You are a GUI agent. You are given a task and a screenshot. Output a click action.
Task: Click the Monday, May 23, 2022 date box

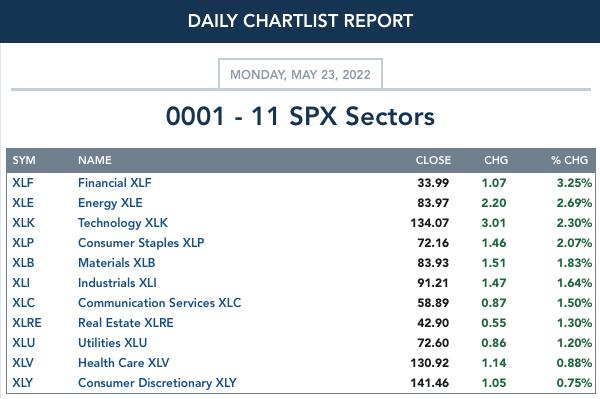click(300, 74)
